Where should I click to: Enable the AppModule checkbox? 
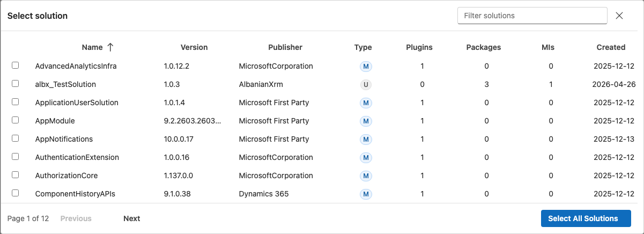tap(16, 120)
